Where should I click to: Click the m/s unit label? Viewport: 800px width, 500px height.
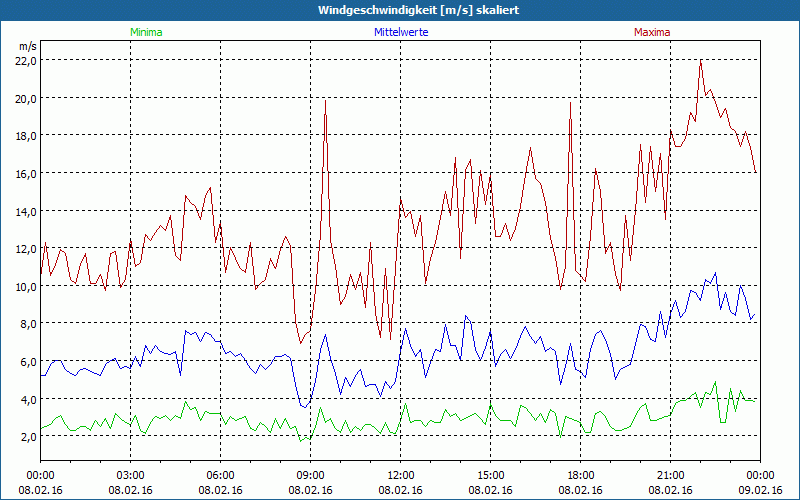coord(27,46)
